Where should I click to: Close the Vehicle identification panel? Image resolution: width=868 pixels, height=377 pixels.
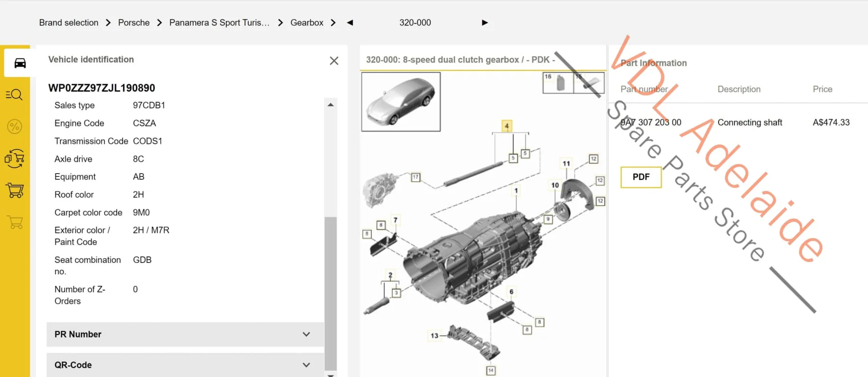point(334,61)
